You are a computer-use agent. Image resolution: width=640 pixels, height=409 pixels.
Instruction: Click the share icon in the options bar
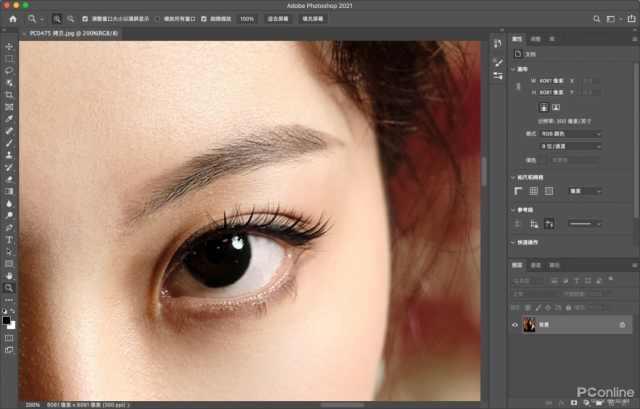[631, 19]
